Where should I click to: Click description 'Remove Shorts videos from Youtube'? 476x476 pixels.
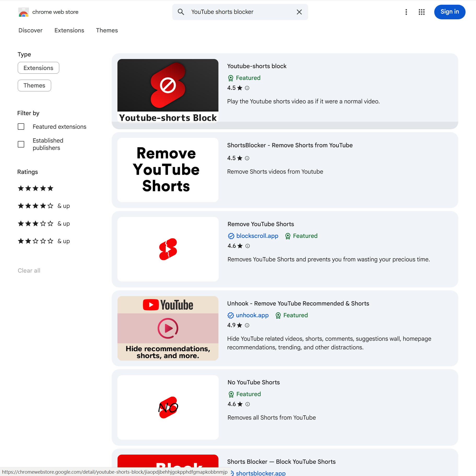[x=275, y=172]
